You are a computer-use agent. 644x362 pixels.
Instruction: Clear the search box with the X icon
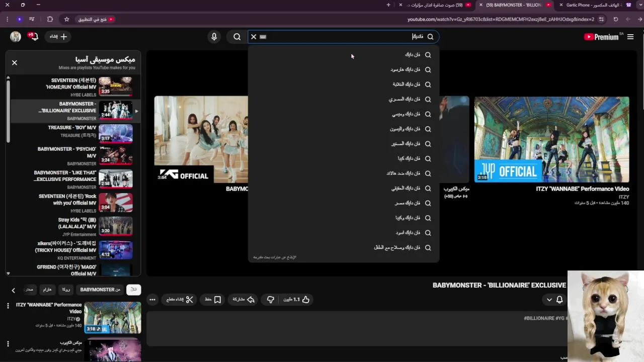point(254,37)
